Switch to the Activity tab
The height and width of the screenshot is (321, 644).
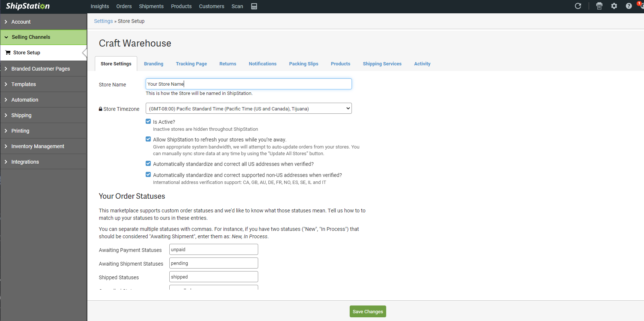click(x=422, y=64)
